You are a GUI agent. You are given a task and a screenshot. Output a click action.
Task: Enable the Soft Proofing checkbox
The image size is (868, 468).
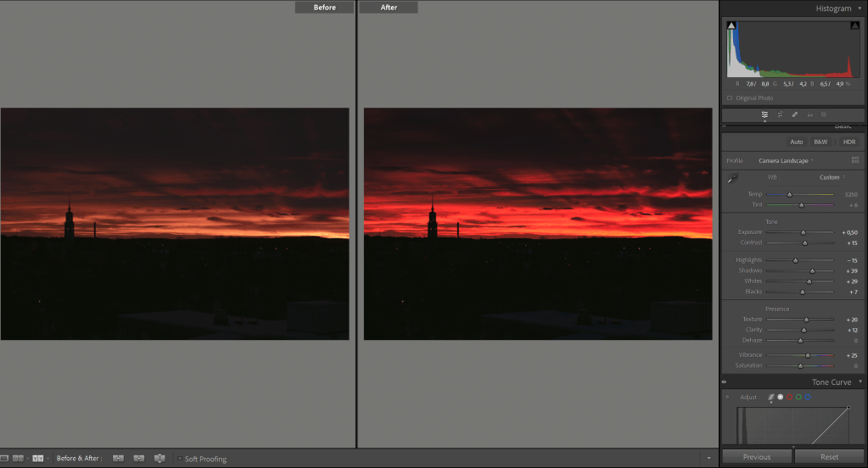(179, 459)
